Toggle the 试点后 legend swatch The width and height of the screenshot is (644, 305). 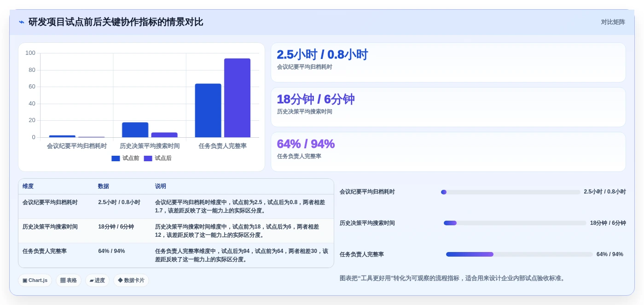[x=148, y=158]
